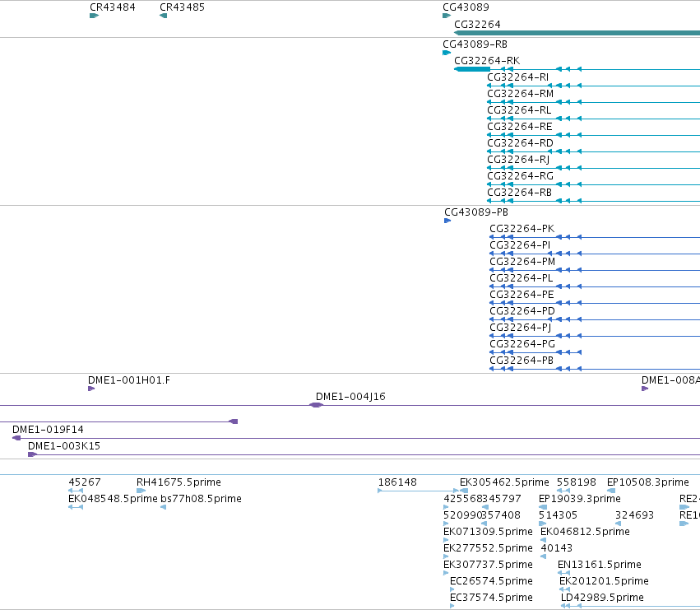Screen dimensions: 700x610
Task: Click the EK305462.5prime EST label
Action: pos(504,482)
